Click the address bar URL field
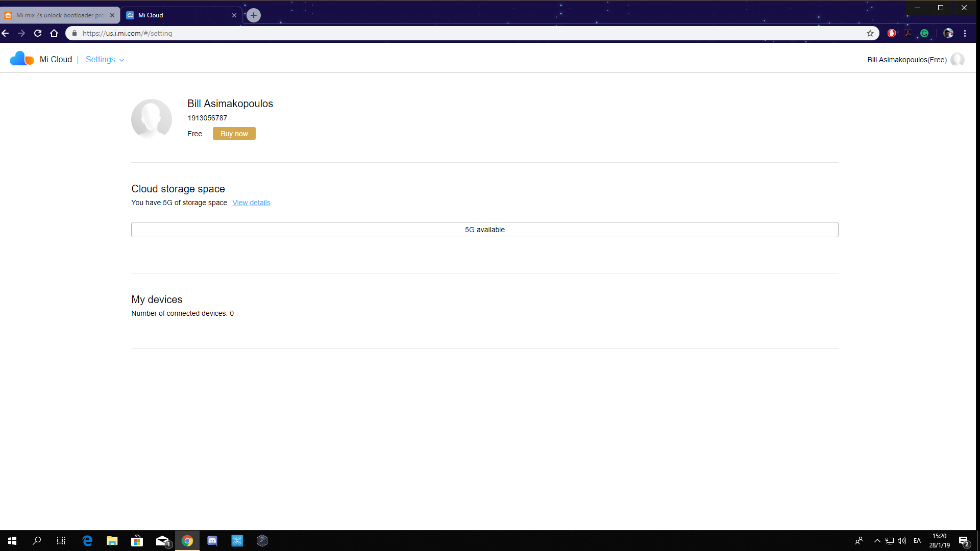980x551 pixels. [459, 33]
